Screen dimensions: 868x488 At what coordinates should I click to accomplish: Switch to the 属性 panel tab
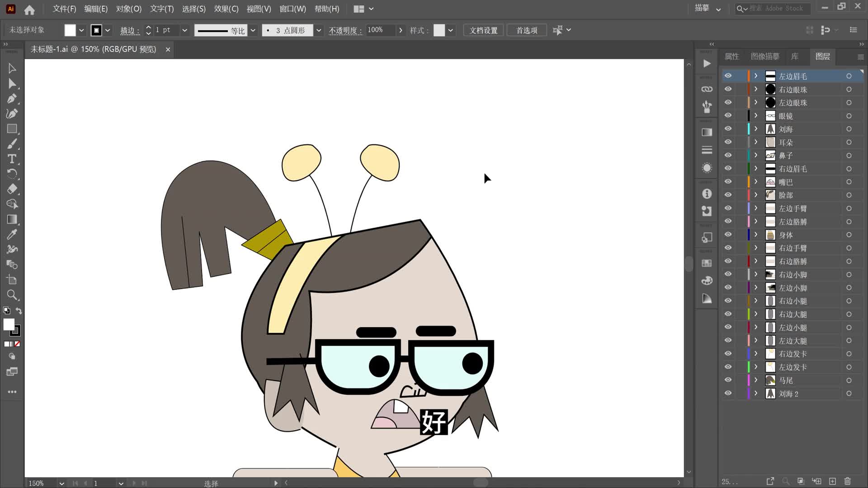click(731, 56)
